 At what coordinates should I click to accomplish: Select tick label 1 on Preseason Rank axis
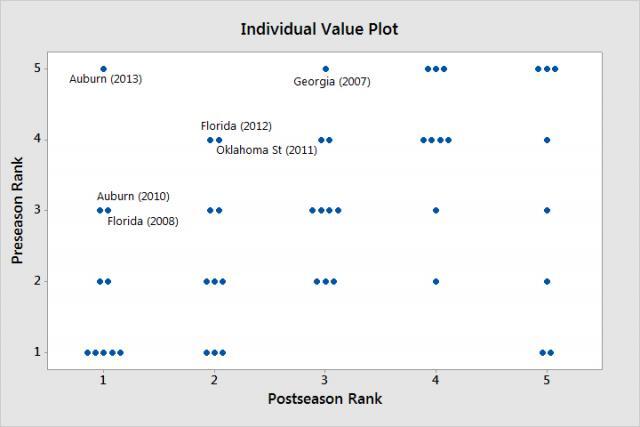coord(36,352)
